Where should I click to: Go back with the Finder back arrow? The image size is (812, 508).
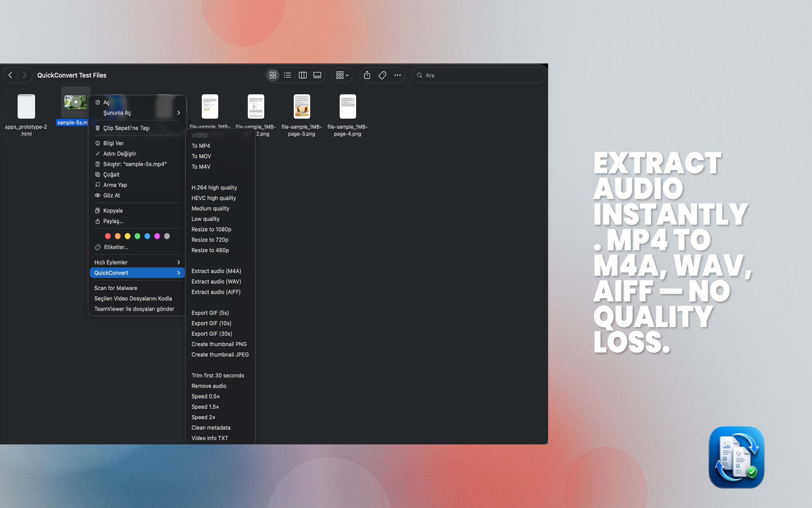(10, 75)
